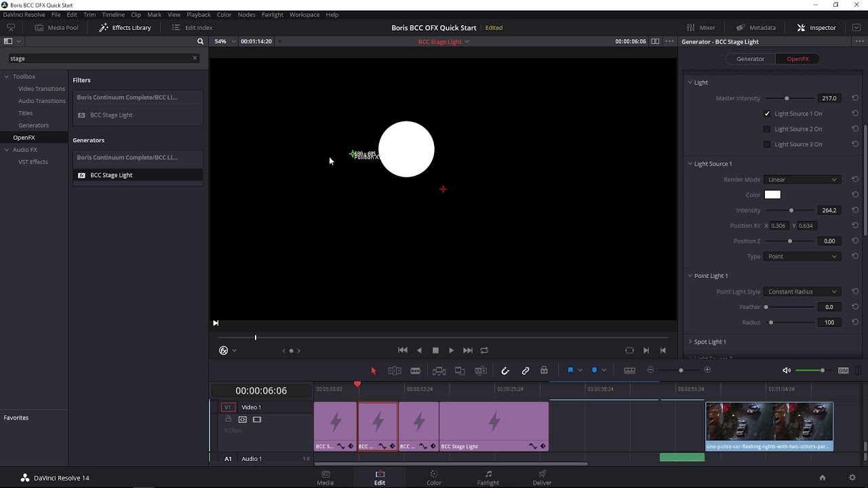The image size is (868, 488).
Task: Click the blade edit mode tool
Action: tap(415, 371)
